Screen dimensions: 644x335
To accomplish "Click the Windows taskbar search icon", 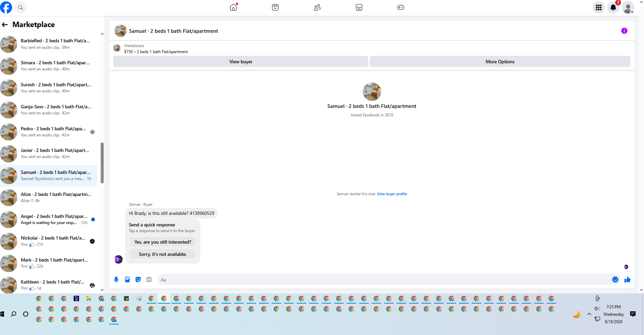I will [x=14, y=314].
